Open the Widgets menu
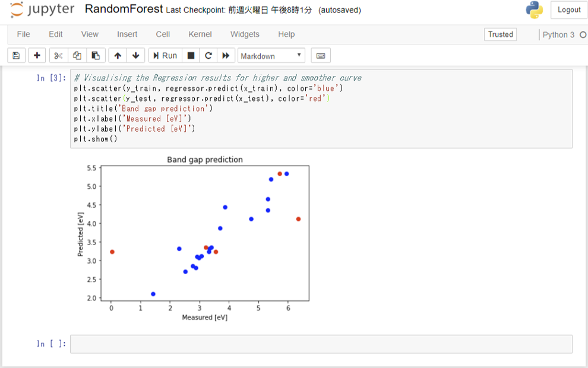Image resolution: width=588 pixels, height=368 pixels. click(x=245, y=34)
